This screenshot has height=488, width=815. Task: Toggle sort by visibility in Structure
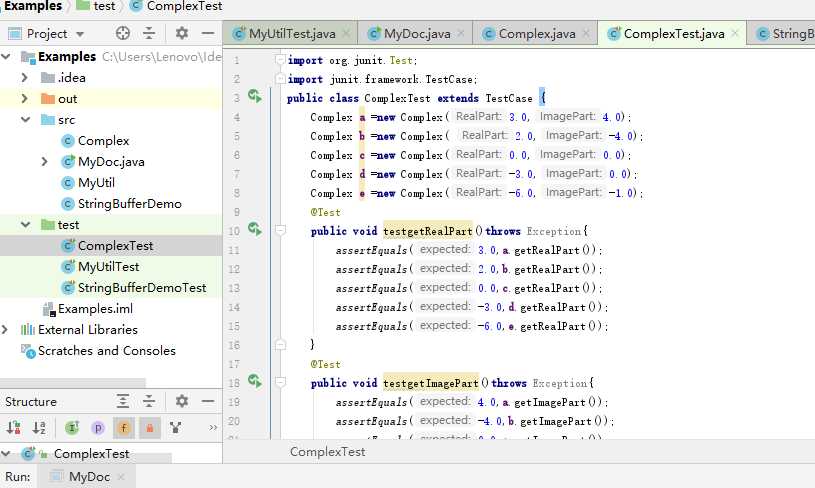pos(14,428)
